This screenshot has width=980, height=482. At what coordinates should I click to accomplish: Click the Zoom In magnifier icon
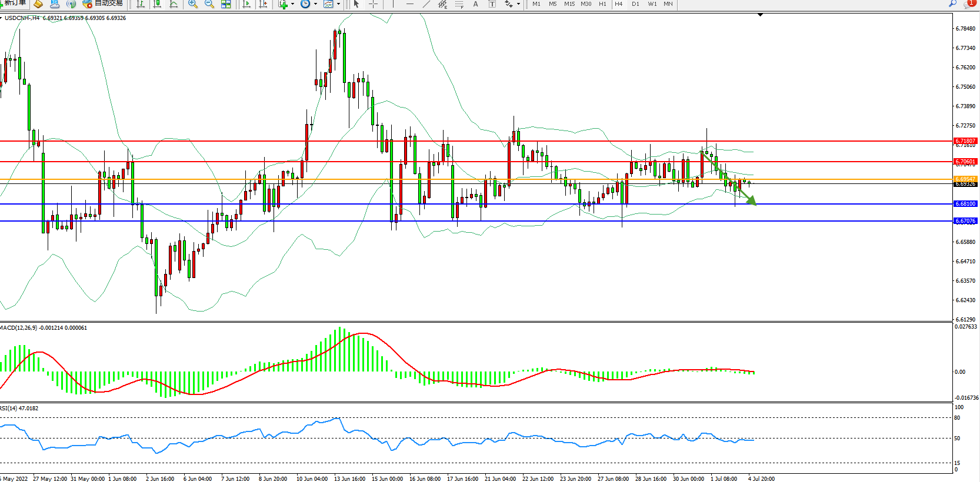pos(192,4)
